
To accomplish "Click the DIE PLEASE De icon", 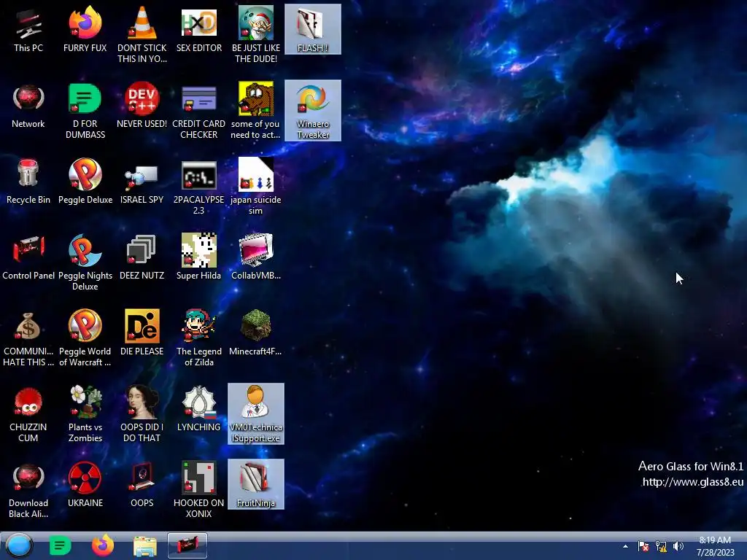I will [142, 332].
